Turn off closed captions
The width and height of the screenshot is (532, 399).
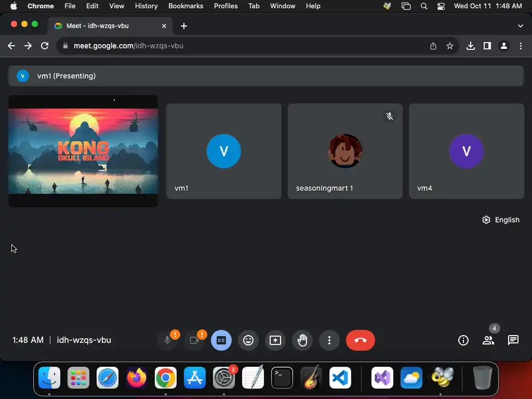click(221, 340)
